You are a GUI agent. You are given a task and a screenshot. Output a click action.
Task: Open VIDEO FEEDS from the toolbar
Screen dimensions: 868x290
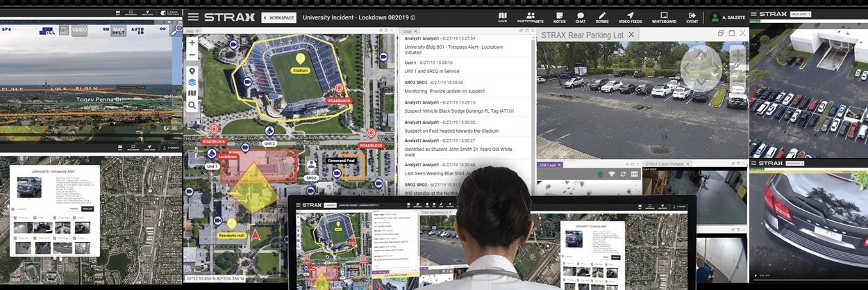point(631,17)
